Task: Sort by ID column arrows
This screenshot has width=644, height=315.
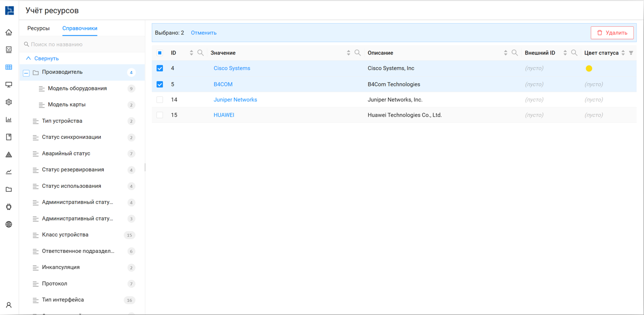Action: click(x=191, y=53)
